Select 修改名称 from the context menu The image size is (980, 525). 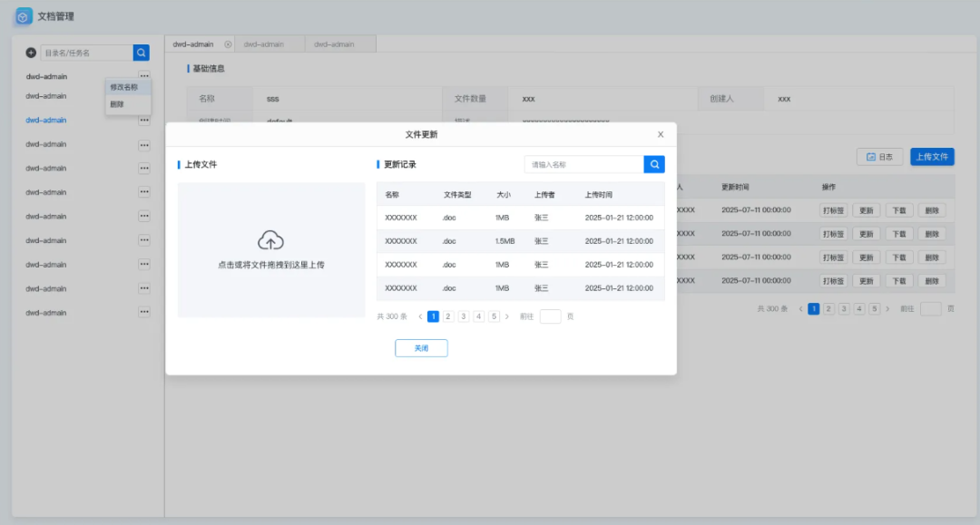coord(125,88)
